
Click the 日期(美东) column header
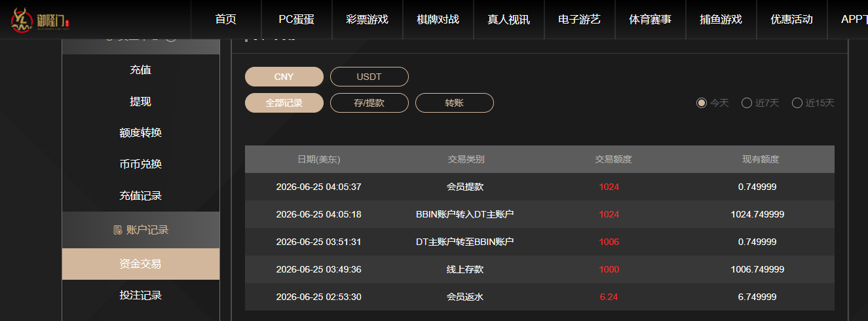[319, 159]
